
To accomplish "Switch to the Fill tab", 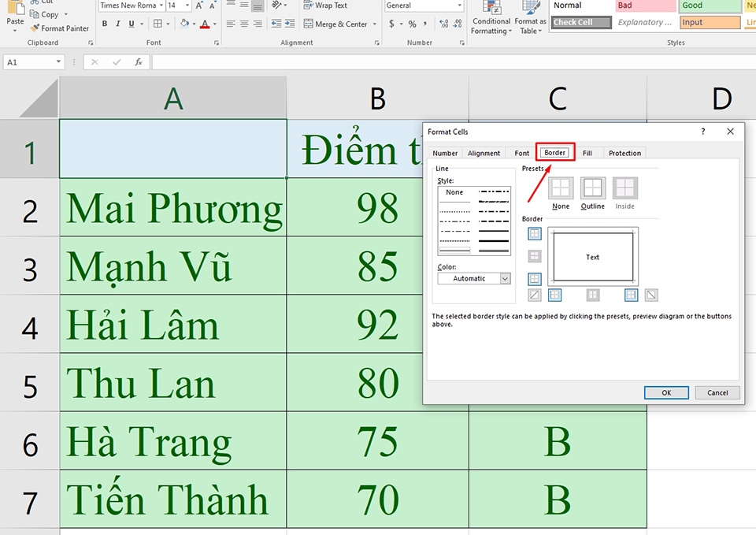I will click(587, 153).
